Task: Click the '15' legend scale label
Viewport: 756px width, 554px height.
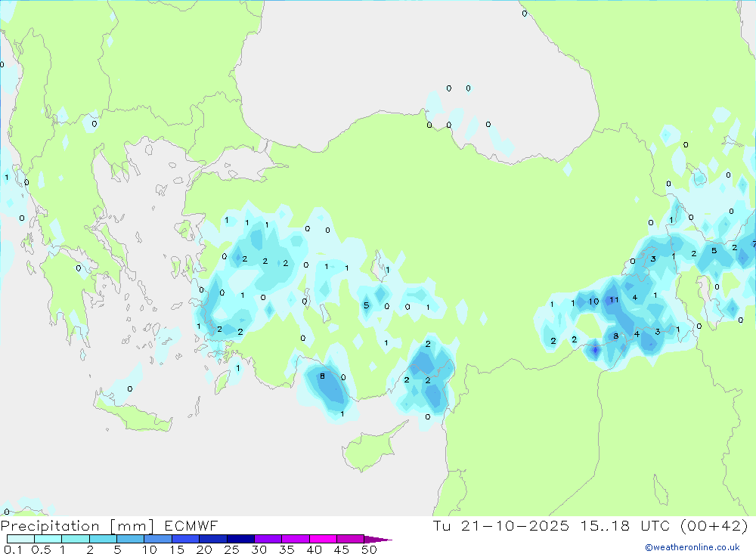Action: (x=177, y=549)
